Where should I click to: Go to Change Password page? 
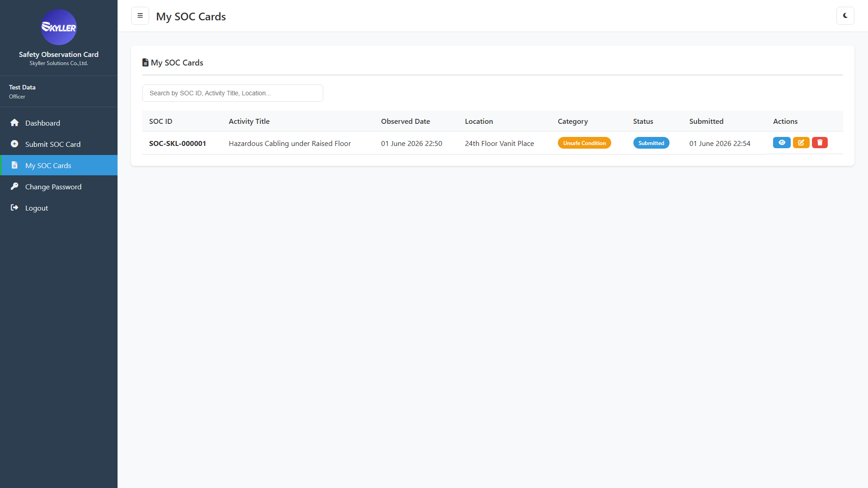tap(59, 187)
